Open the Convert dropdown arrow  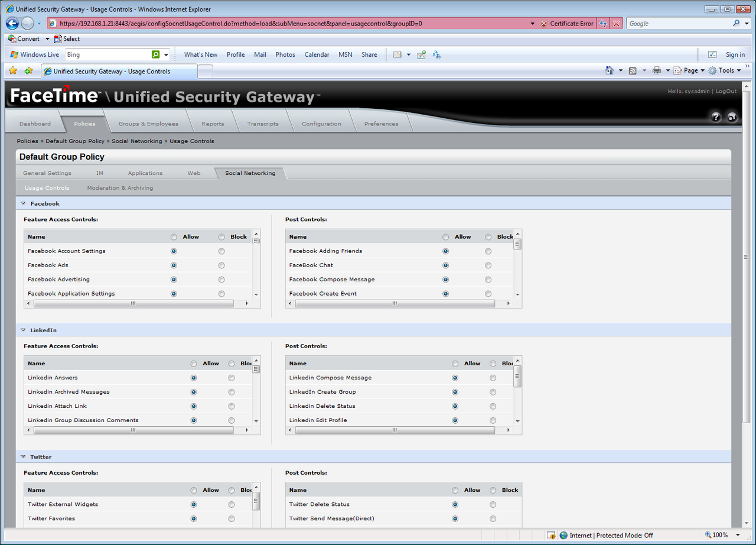click(48, 39)
